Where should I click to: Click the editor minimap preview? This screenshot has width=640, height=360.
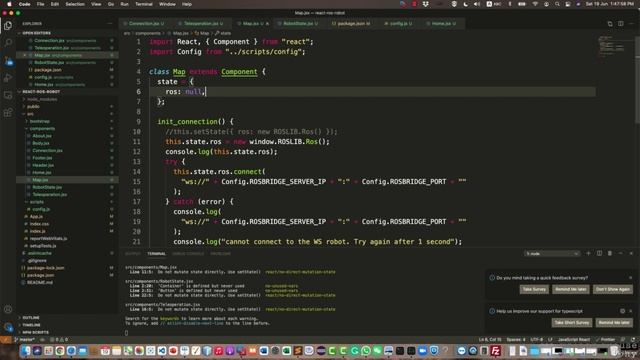[611, 47]
